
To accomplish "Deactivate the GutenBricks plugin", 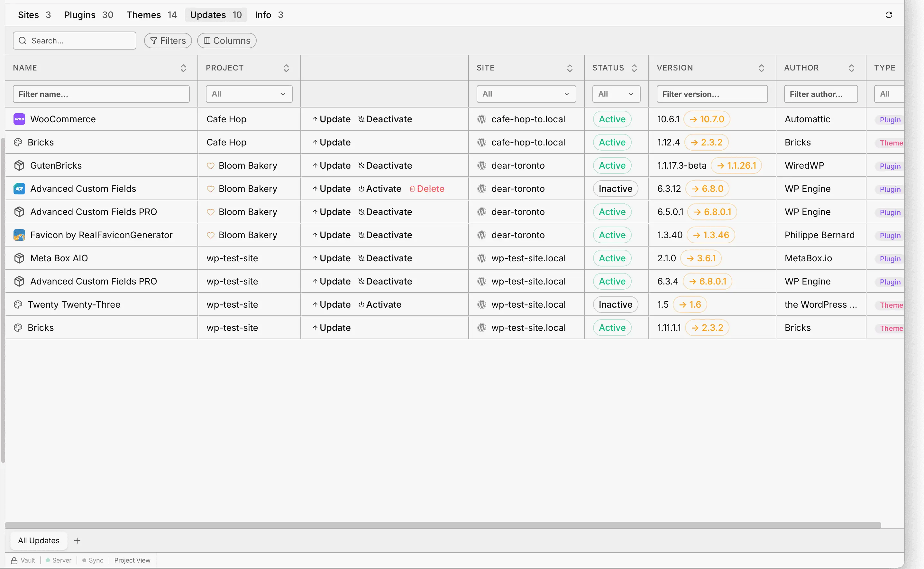I will point(385,165).
